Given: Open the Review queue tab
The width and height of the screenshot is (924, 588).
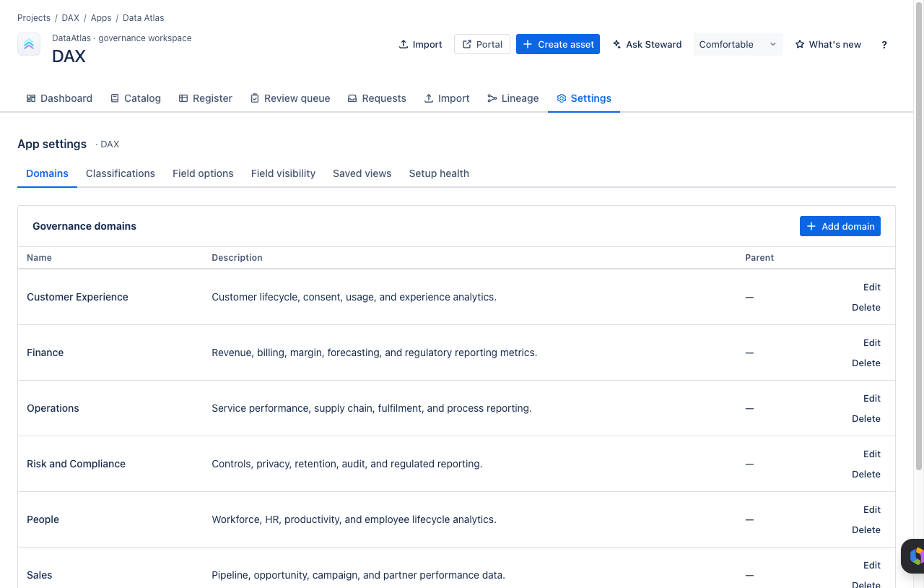Looking at the screenshot, I should [x=290, y=98].
